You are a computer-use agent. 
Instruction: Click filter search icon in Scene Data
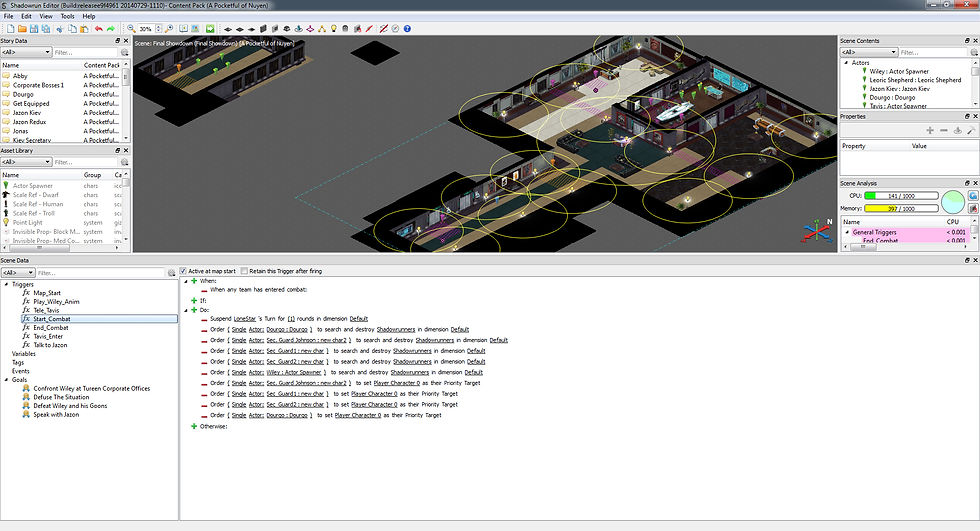[x=171, y=273]
